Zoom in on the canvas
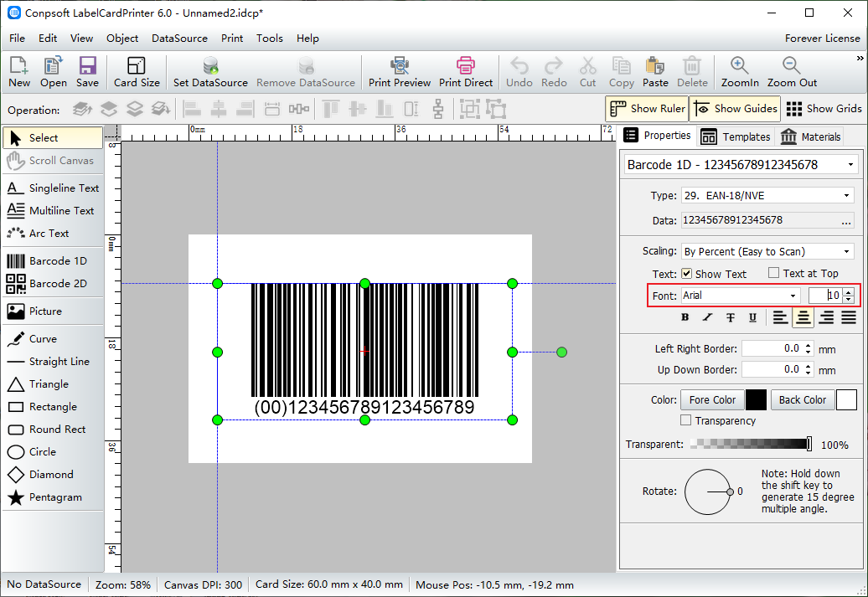Screen dimensions: 868x597 point(740,72)
